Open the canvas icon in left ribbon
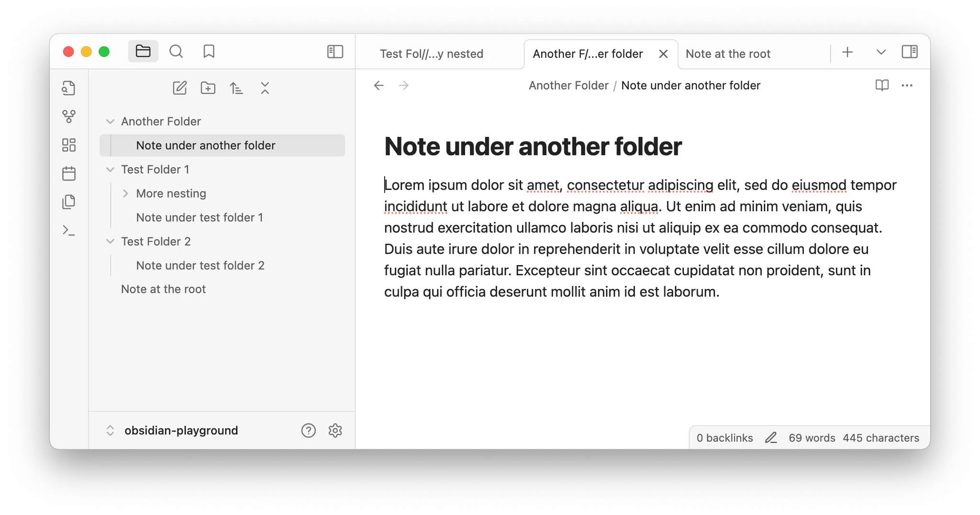980x515 pixels. [x=69, y=145]
